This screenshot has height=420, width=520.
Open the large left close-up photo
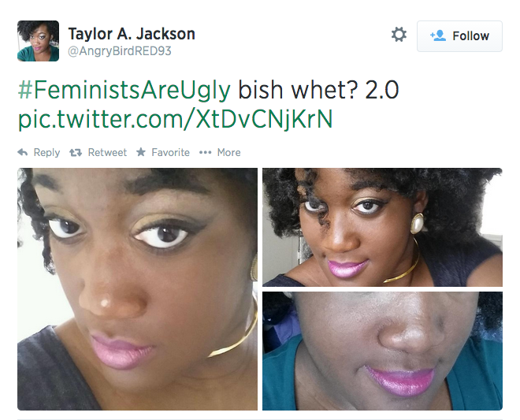(x=137, y=289)
